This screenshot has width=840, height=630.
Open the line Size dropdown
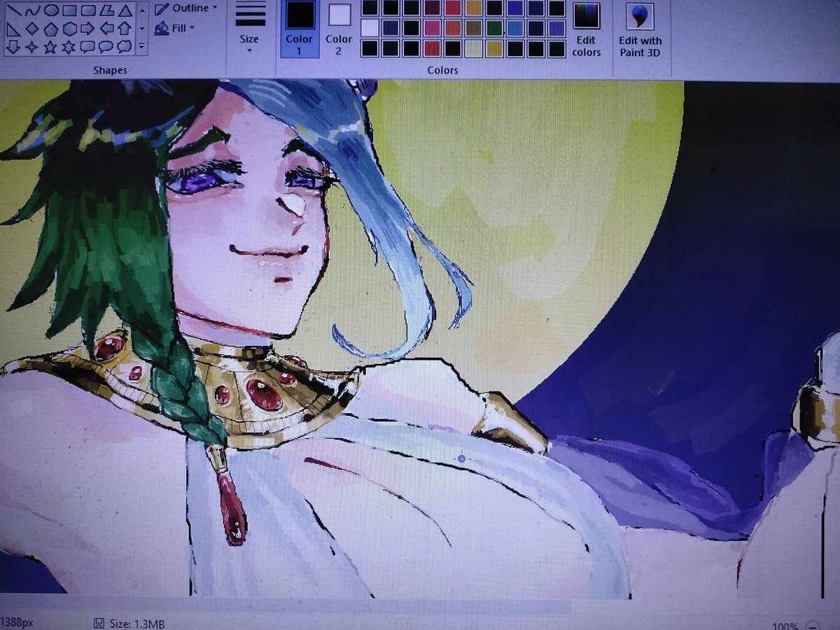point(249,28)
